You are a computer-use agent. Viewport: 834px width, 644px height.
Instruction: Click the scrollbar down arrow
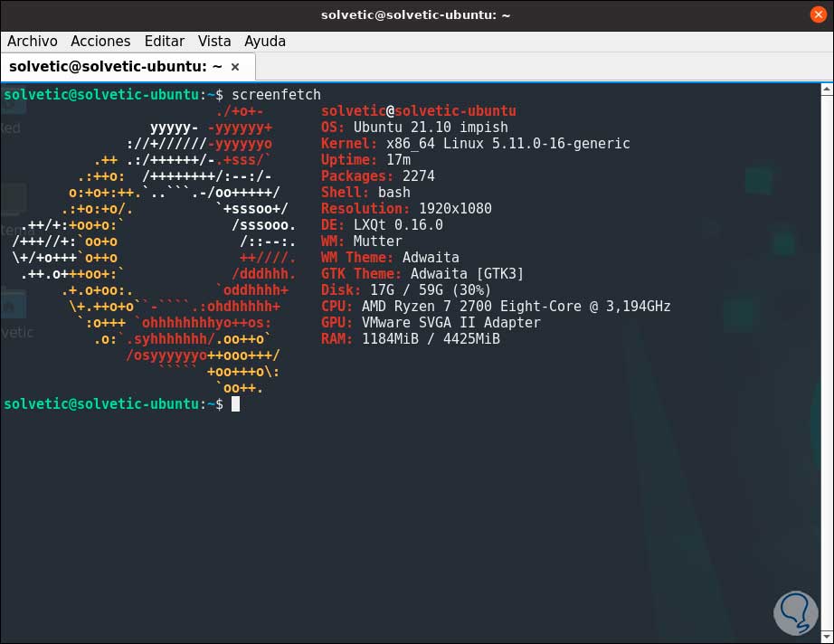(827, 636)
